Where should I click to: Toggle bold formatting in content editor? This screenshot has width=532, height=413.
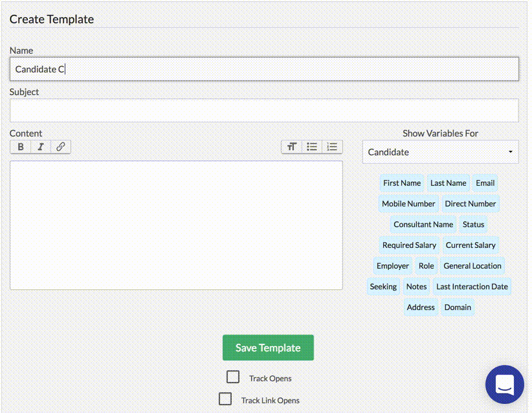[x=21, y=147]
